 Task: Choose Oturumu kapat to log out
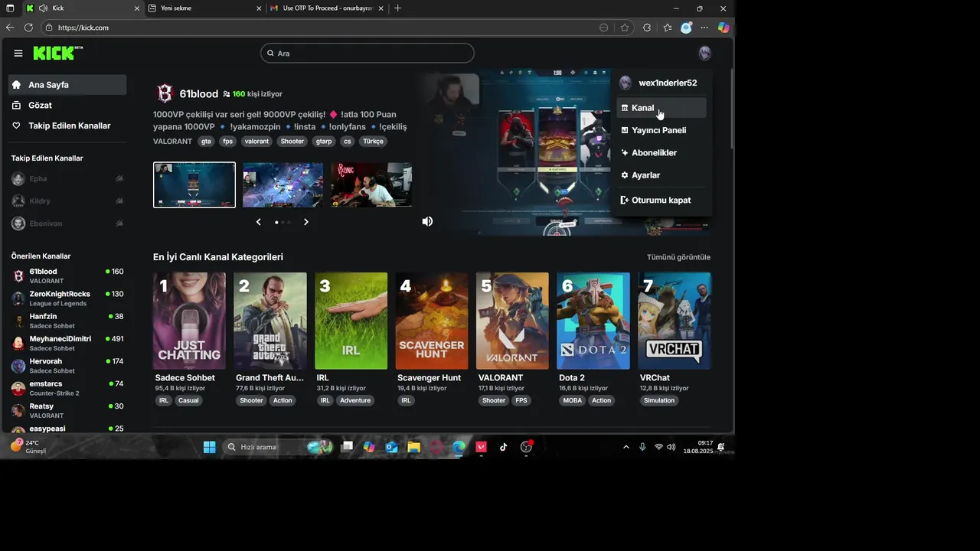(661, 200)
